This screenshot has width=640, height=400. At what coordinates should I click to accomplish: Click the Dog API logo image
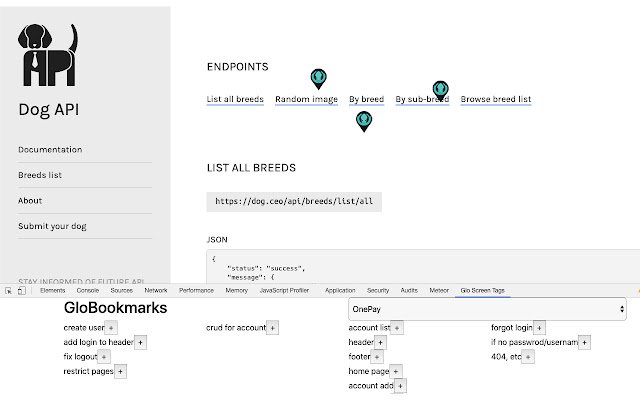tap(48, 55)
